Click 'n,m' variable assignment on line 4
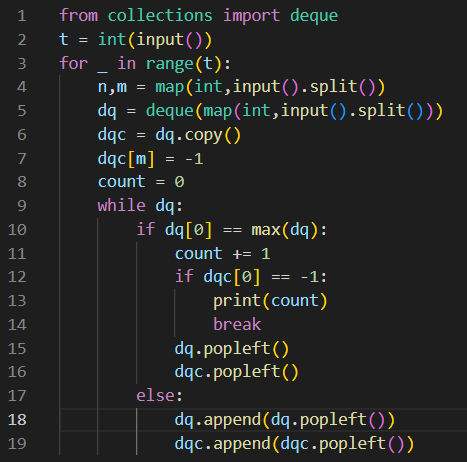The width and height of the screenshot is (467, 462). coord(112,87)
